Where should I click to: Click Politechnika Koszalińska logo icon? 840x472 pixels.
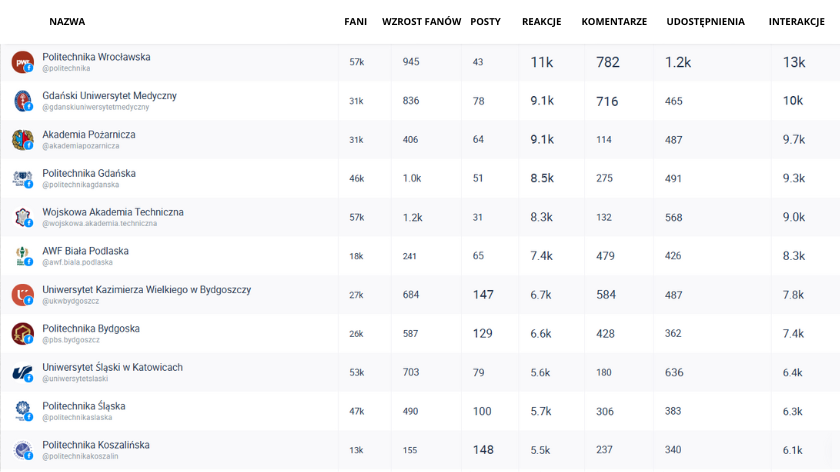pyautogui.click(x=22, y=450)
